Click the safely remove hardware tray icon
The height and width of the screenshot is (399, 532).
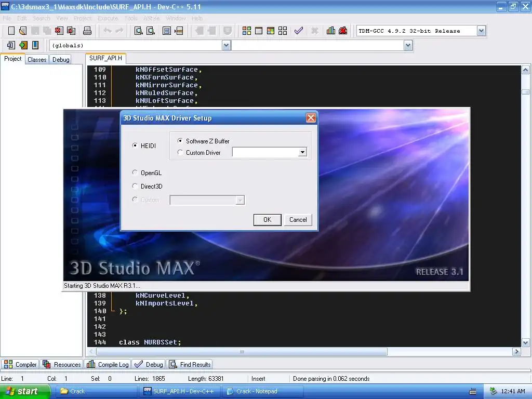pyautogui.click(x=494, y=391)
